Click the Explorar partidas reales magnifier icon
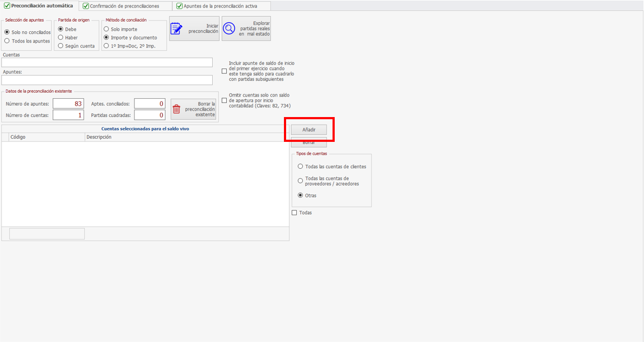Viewport: 644px width, 342px height. (x=229, y=29)
